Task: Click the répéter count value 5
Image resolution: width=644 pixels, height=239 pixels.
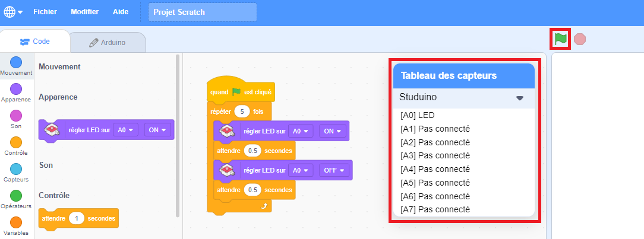Action: tap(242, 111)
